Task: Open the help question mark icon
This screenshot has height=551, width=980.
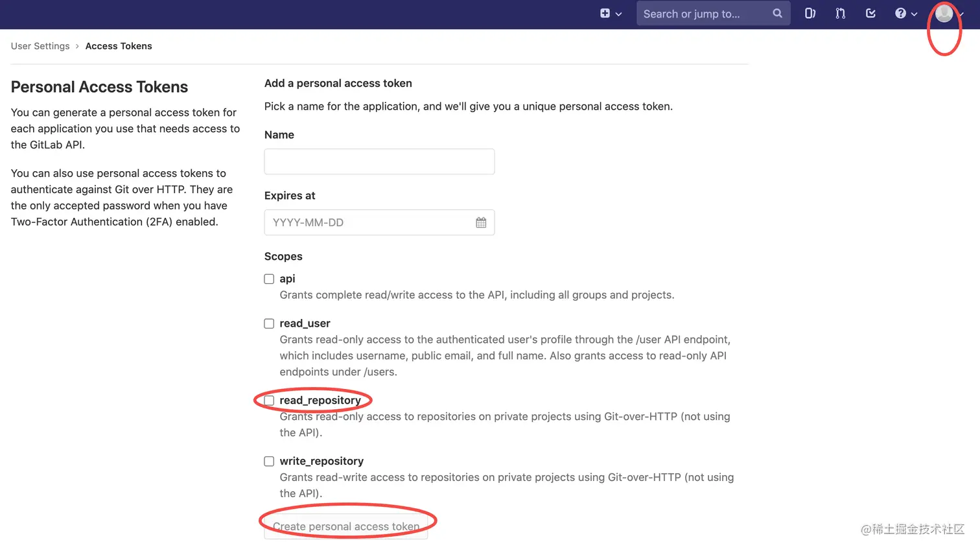Action: pos(900,14)
